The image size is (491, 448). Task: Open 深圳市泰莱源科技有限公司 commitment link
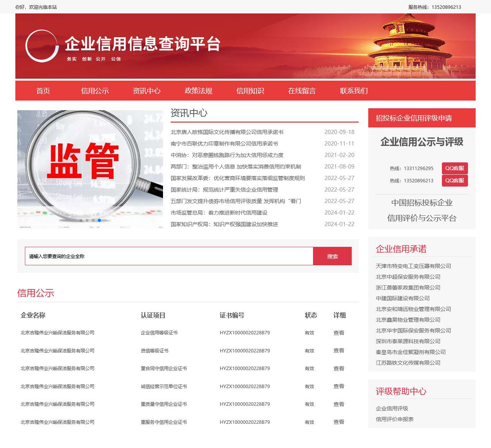[x=408, y=341]
